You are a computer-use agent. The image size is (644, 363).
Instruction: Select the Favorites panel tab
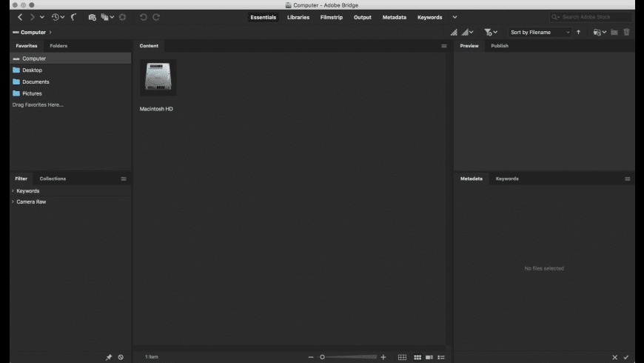click(27, 46)
